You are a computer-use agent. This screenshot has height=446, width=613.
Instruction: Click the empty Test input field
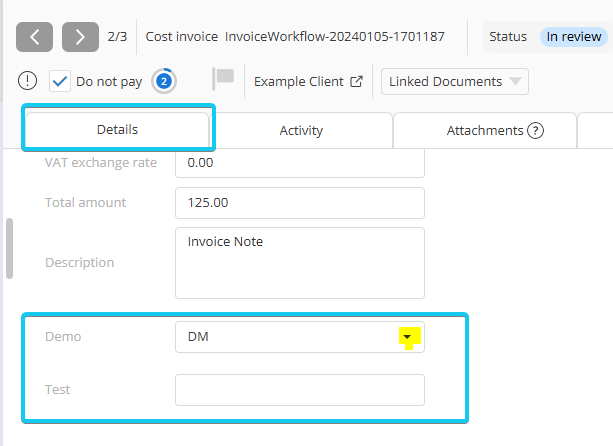click(x=300, y=390)
